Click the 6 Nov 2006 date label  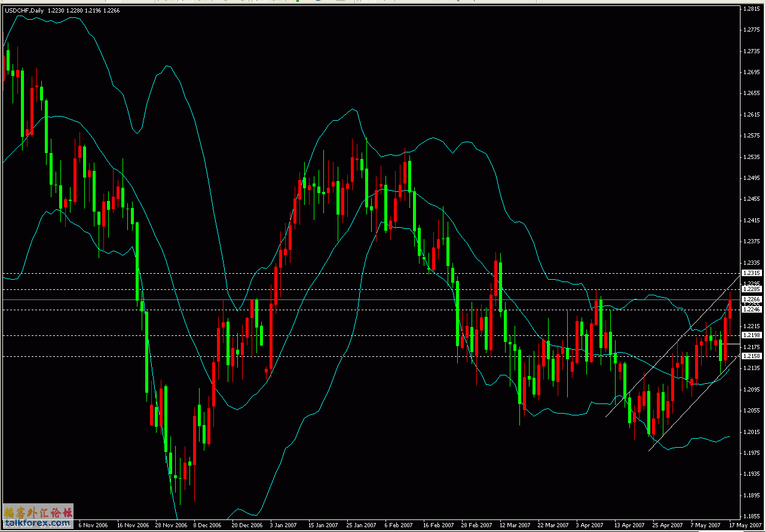[93, 525]
